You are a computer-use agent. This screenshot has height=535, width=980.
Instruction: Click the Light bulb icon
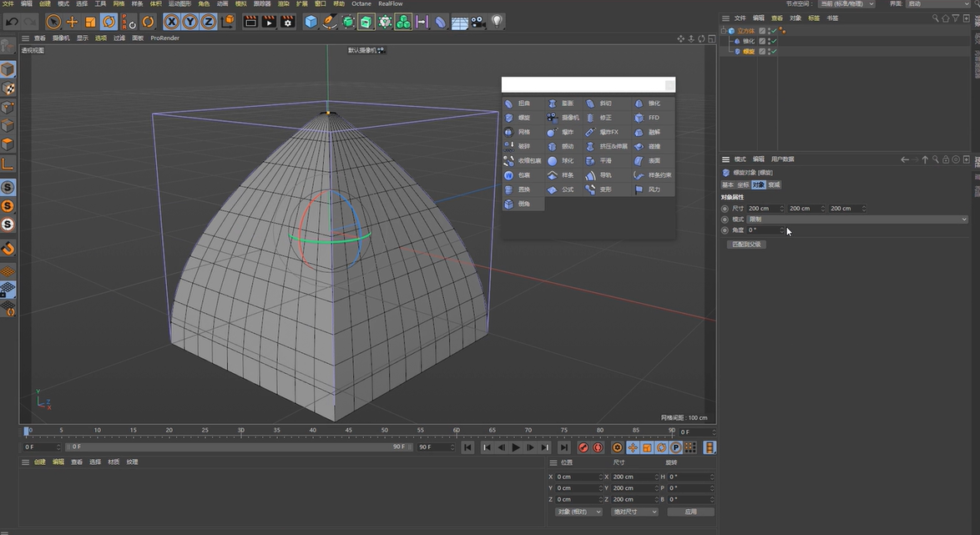[x=497, y=22]
